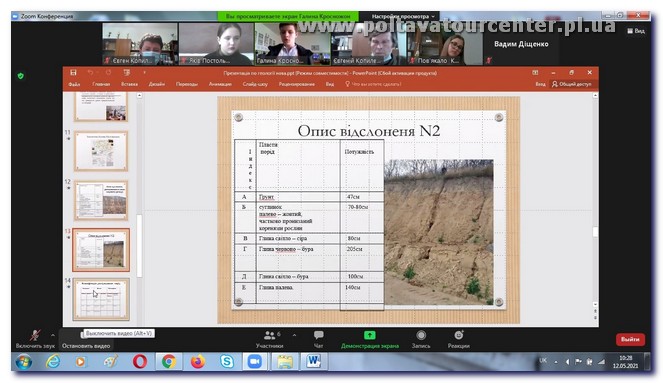The height and width of the screenshot is (383, 663).
Task: Open the Reactions smiley icon
Action: [x=459, y=335]
